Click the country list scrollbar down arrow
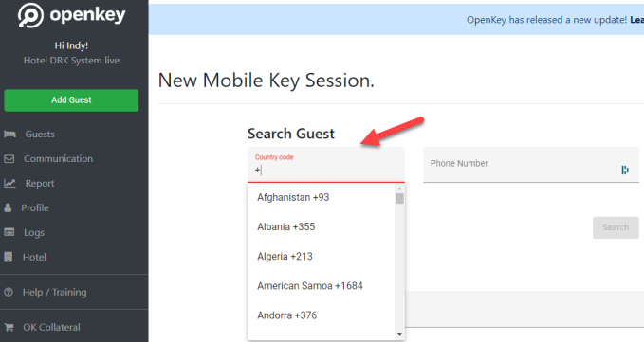The width and height of the screenshot is (644, 342). [399, 335]
